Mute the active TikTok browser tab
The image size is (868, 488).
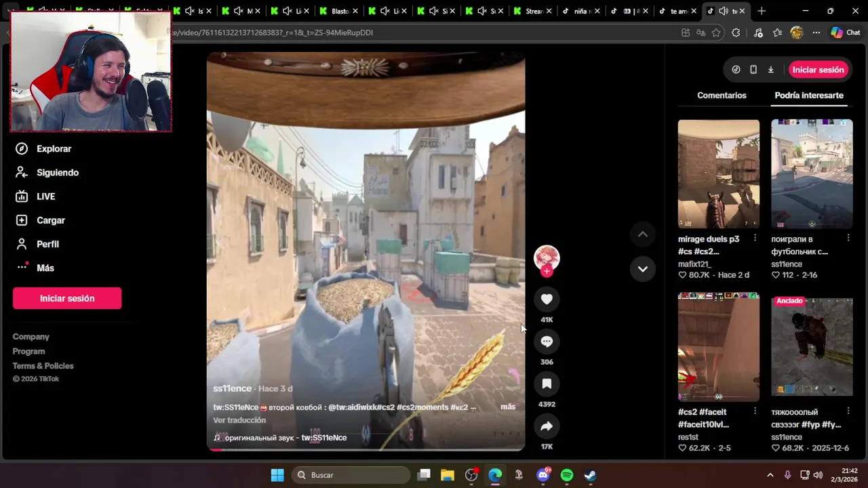click(x=724, y=11)
